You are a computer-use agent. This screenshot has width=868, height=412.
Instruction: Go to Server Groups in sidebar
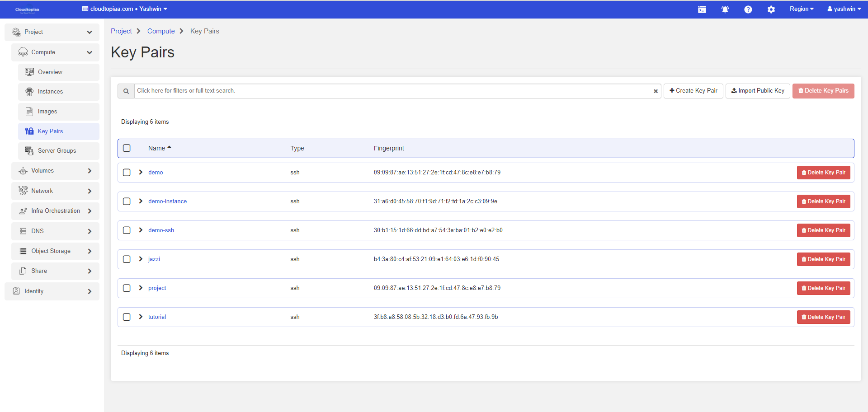pyautogui.click(x=57, y=151)
